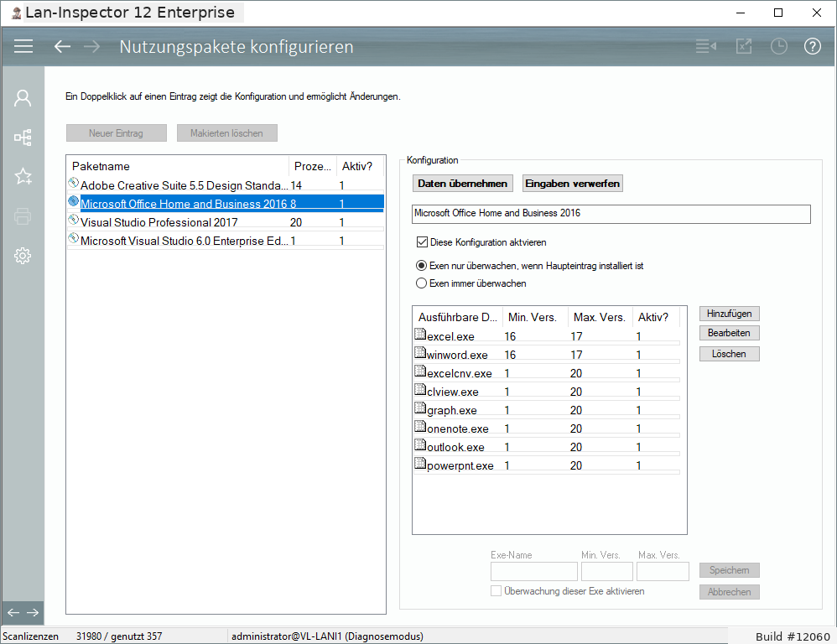Click the Adobe Creative Suite package icon
The width and height of the screenshot is (837, 644).
tap(74, 183)
